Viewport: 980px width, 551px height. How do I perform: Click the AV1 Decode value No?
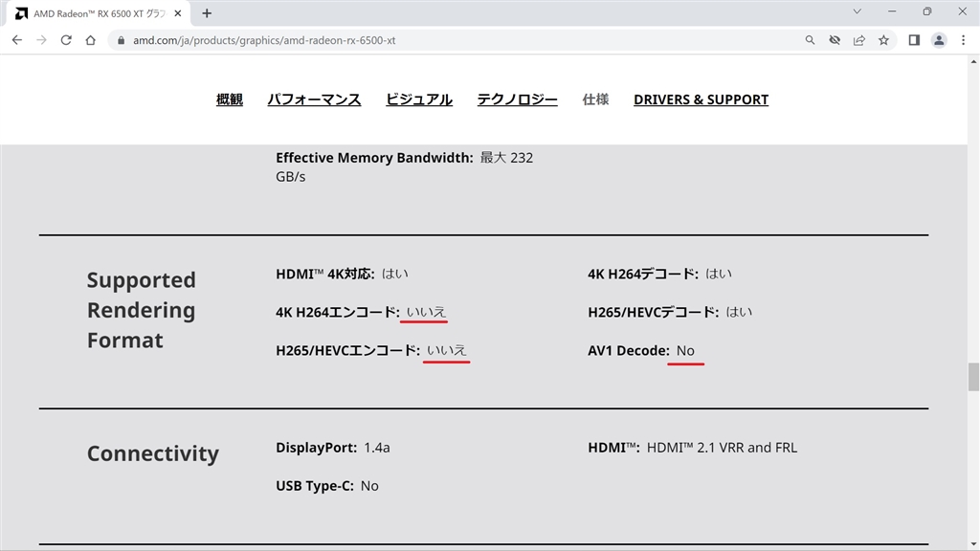(685, 350)
